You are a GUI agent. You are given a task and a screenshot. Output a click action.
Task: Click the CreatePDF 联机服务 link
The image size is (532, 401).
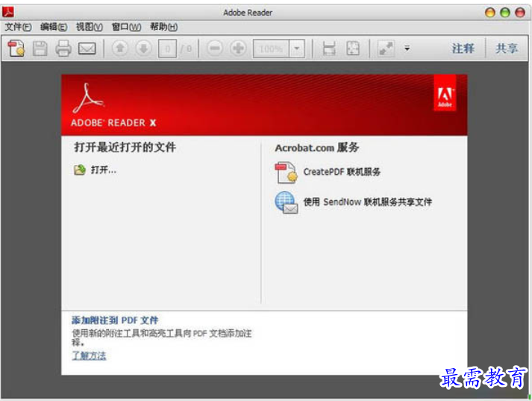coord(342,172)
